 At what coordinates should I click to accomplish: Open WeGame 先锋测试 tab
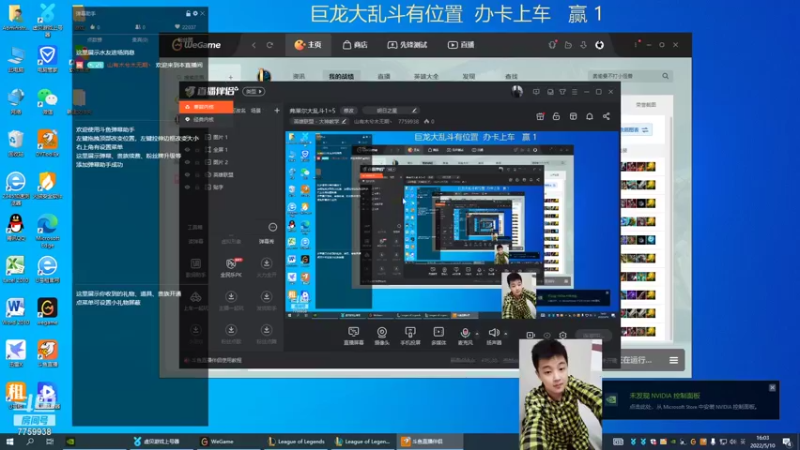tap(407, 45)
